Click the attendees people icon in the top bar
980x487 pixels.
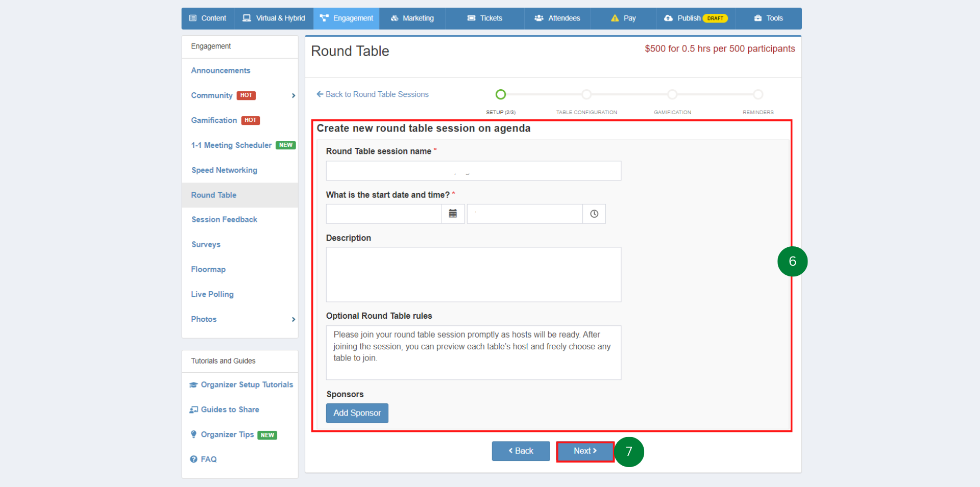(x=538, y=18)
